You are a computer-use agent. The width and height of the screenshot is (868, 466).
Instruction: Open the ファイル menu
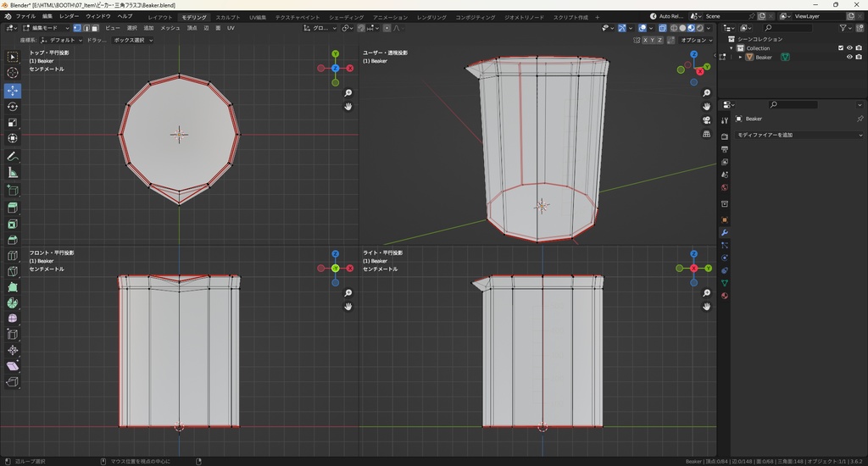pyautogui.click(x=25, y=16)
